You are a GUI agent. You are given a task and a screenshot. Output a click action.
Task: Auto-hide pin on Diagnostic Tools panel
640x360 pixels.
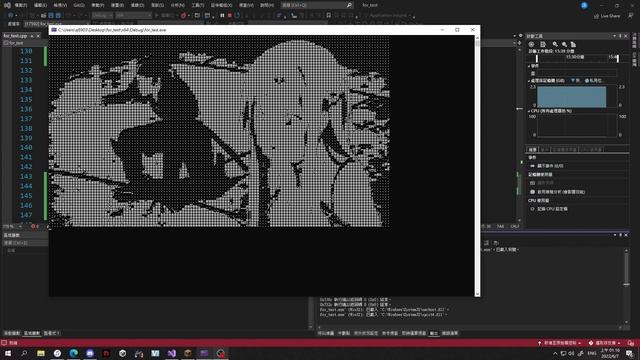click(x=620, y=36)
